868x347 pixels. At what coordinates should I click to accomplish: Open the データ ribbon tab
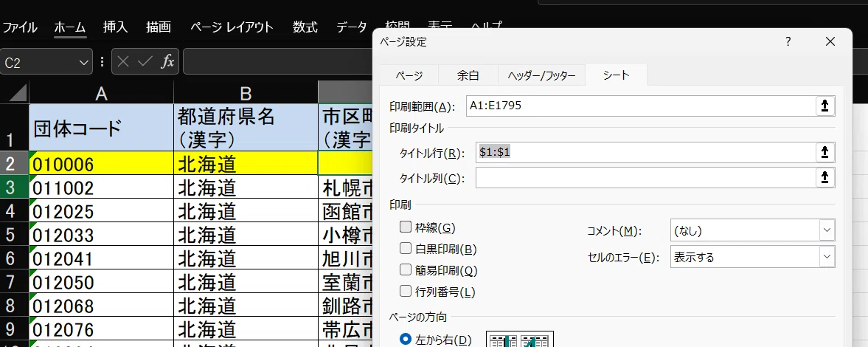[x=352, y=27]
